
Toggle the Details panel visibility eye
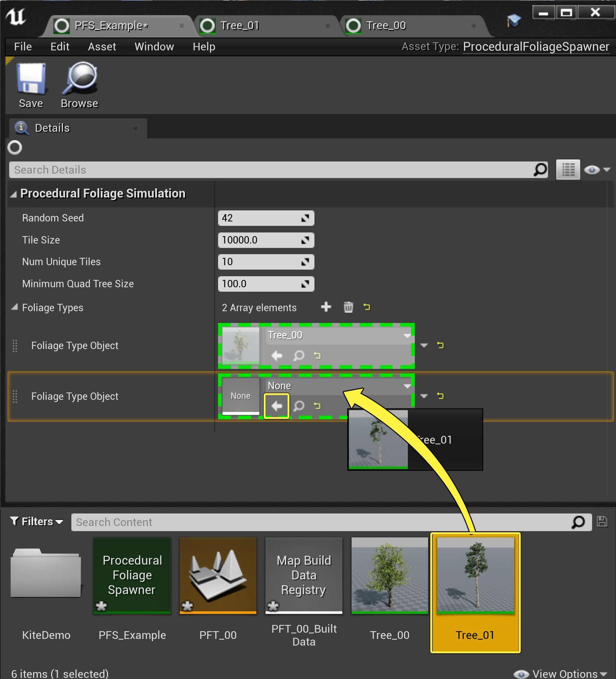[x=592, y=170]
